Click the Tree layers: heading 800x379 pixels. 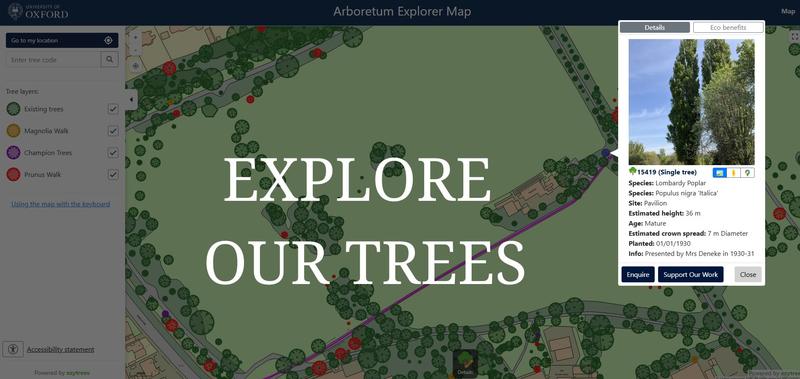pos(23,92)
